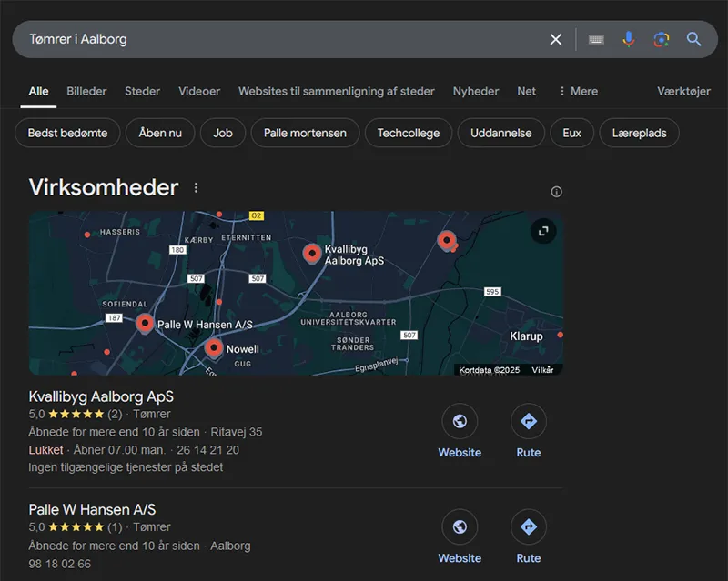Click the magnifying glass search icon
The height and width of the screenshot is (581, 728).
click(x=694, y=39)
